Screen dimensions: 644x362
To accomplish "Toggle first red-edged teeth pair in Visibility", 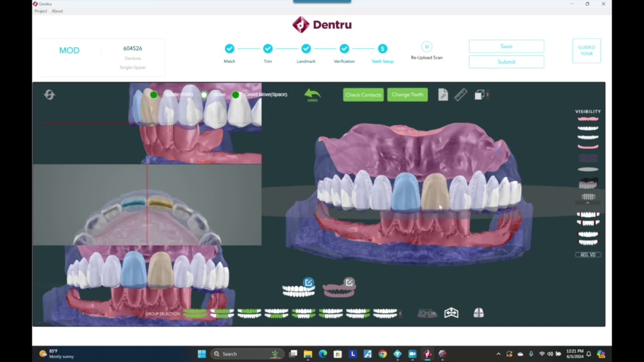I will [x=588, y=218].
